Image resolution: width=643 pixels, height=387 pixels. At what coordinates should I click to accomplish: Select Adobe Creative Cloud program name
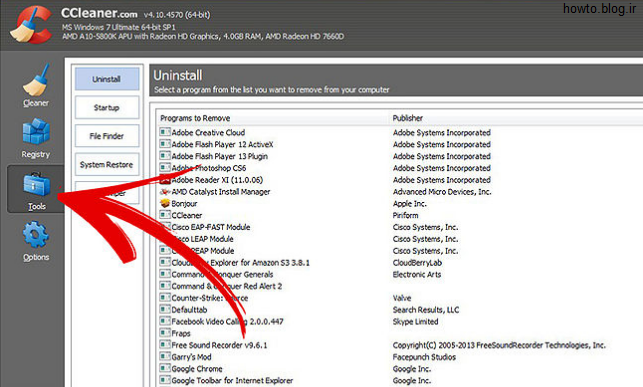pyautogui.click(x=208, y=132)
